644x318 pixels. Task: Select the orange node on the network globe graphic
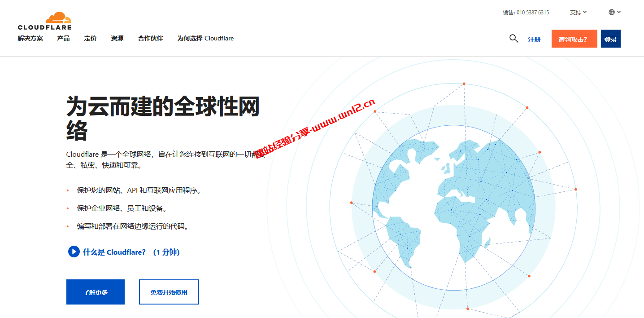[463, 83]
